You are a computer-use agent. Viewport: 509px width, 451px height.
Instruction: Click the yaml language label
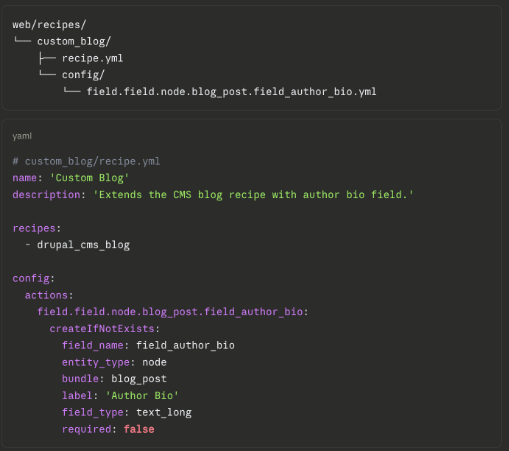22,136
